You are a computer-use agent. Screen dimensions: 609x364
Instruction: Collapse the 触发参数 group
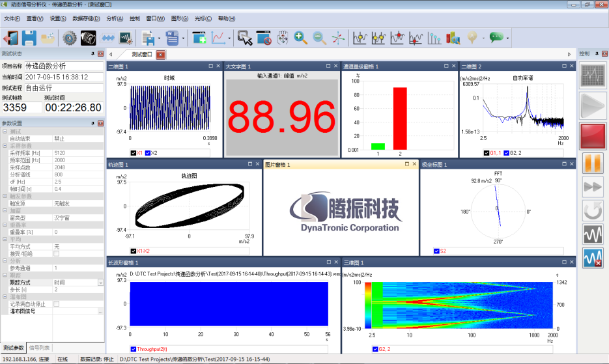click(5, 196)
